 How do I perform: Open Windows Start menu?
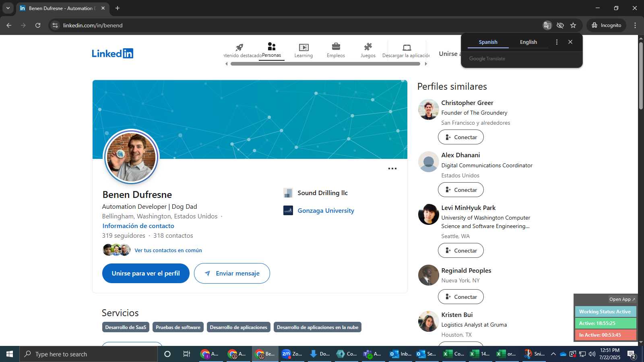[10, 354]
